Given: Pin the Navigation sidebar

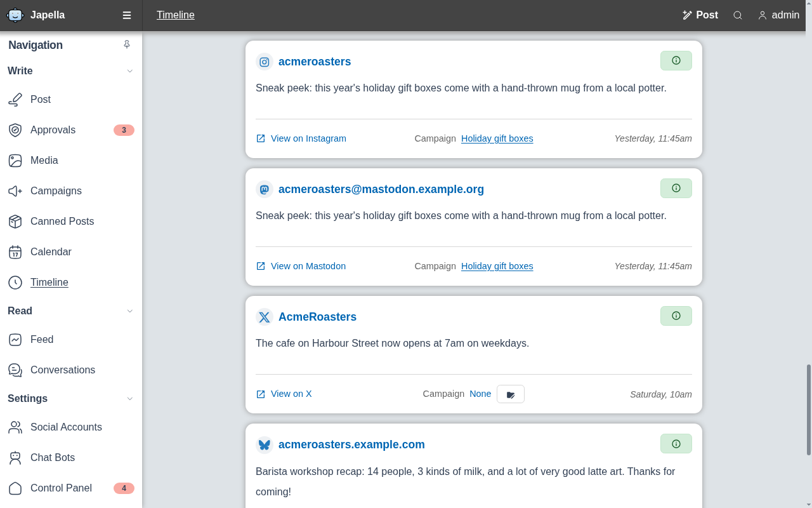Looking at the screenshot, I should pyautogui.click(x=127, y=44).
